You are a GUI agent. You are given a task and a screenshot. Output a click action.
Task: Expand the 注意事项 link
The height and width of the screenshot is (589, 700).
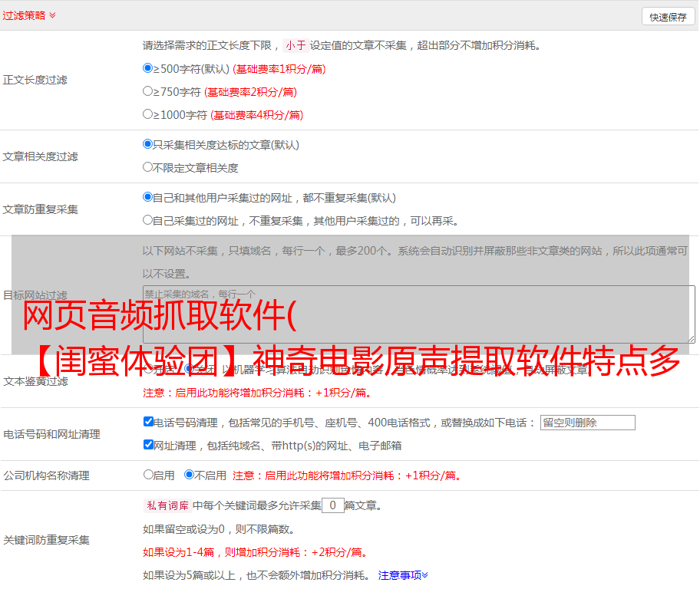point(403,575)
